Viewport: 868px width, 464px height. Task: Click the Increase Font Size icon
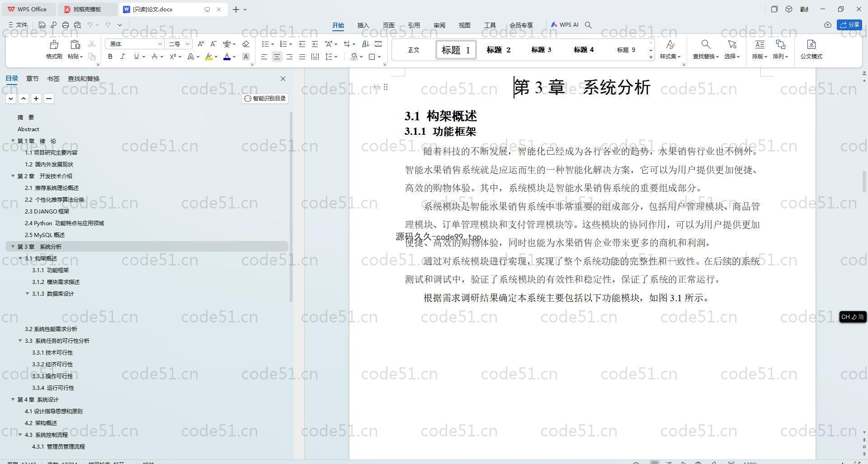[x=201, y=44]
